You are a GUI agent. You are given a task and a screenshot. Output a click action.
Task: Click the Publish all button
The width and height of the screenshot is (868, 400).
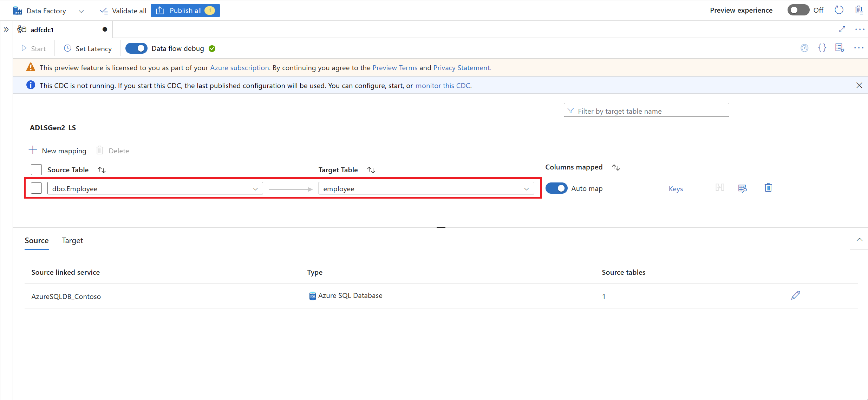coord(185,10)
